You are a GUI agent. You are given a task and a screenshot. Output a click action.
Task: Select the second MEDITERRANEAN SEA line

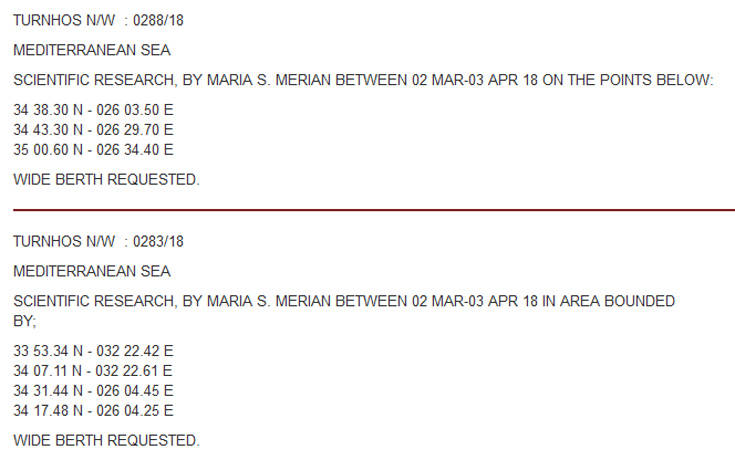tap(92, 271)
